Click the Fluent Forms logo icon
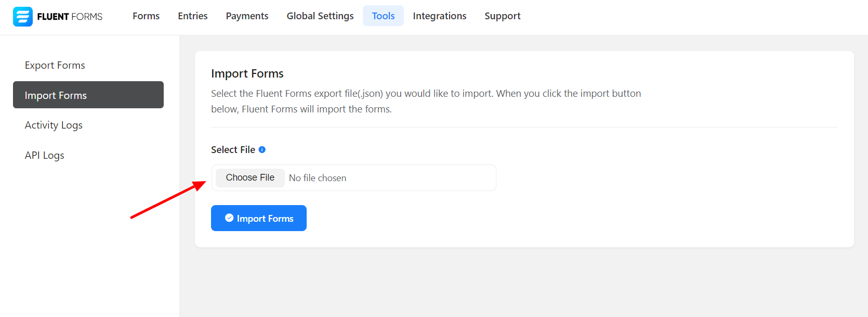This screenshot has width=868, height=317. 23,17
